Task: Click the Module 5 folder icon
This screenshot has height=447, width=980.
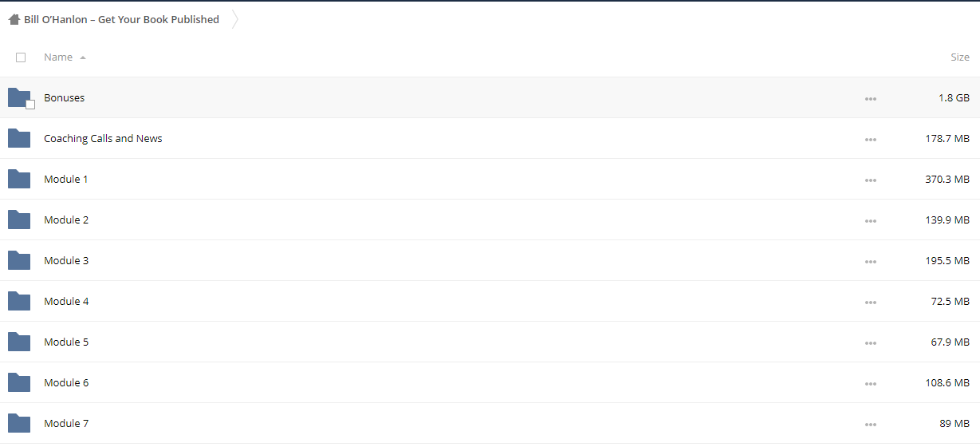Action: (19, 342)
